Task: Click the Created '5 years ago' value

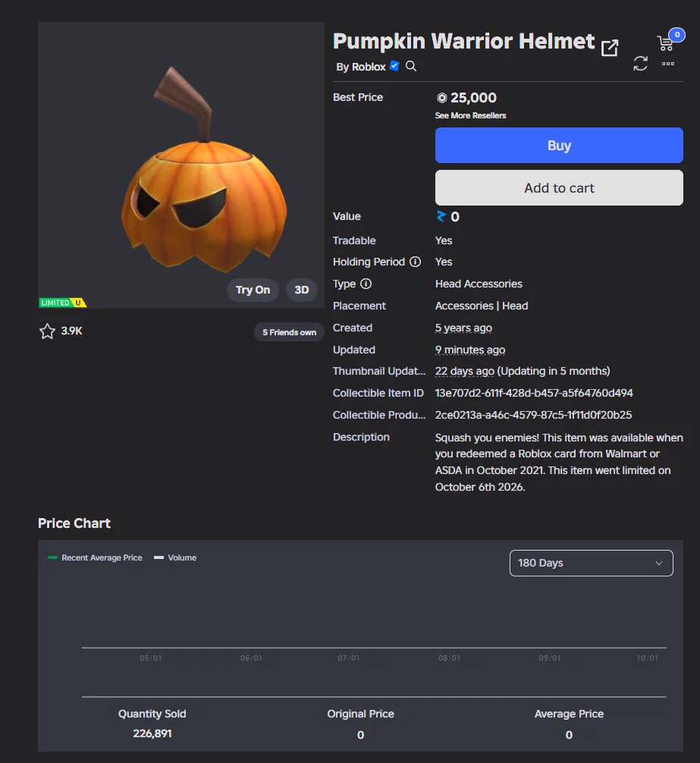Action: click(463, 328)
